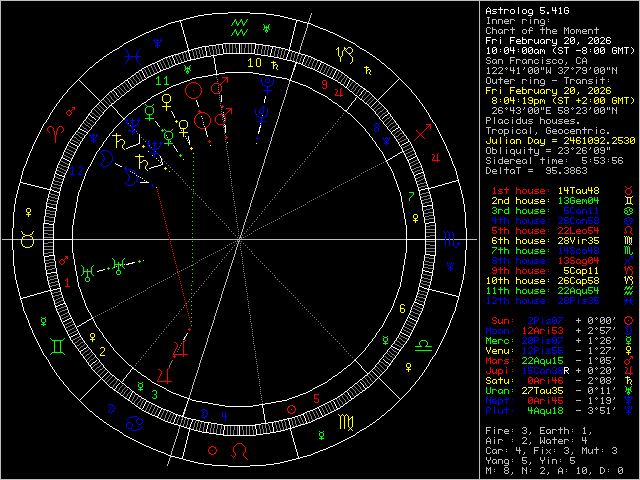
Task: Click the Astrolog 5.41G title text
Action: (528, 12)
